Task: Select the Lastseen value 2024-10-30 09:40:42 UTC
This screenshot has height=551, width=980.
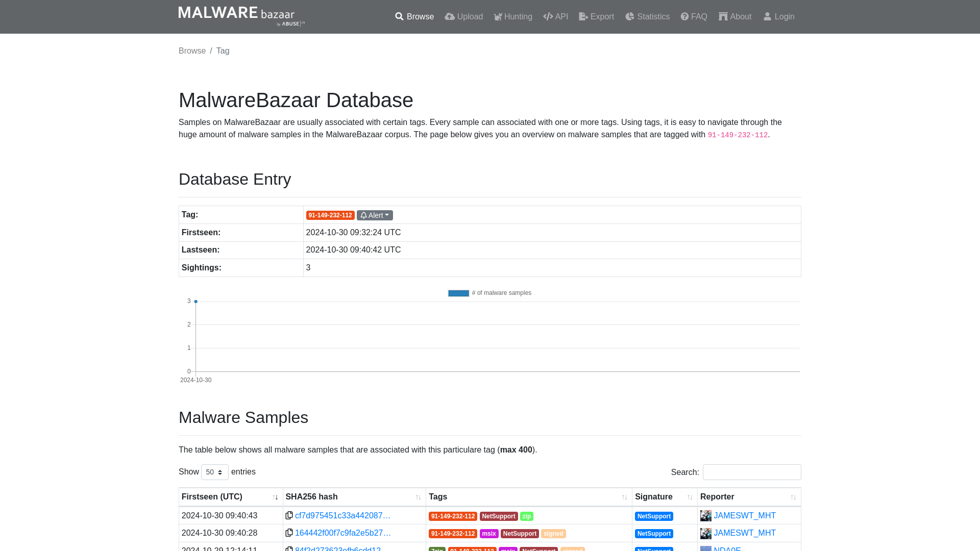Action: click(353, 250)
